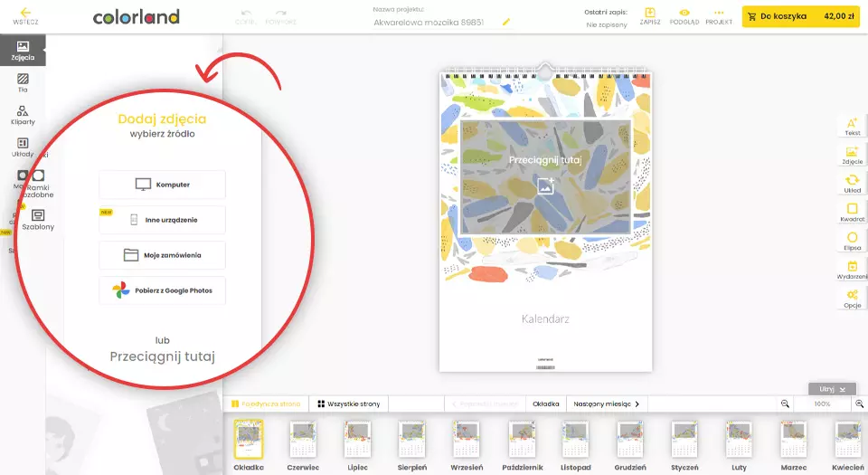
Task: Choose Komputer as photo source
Action: click(163, 185)
